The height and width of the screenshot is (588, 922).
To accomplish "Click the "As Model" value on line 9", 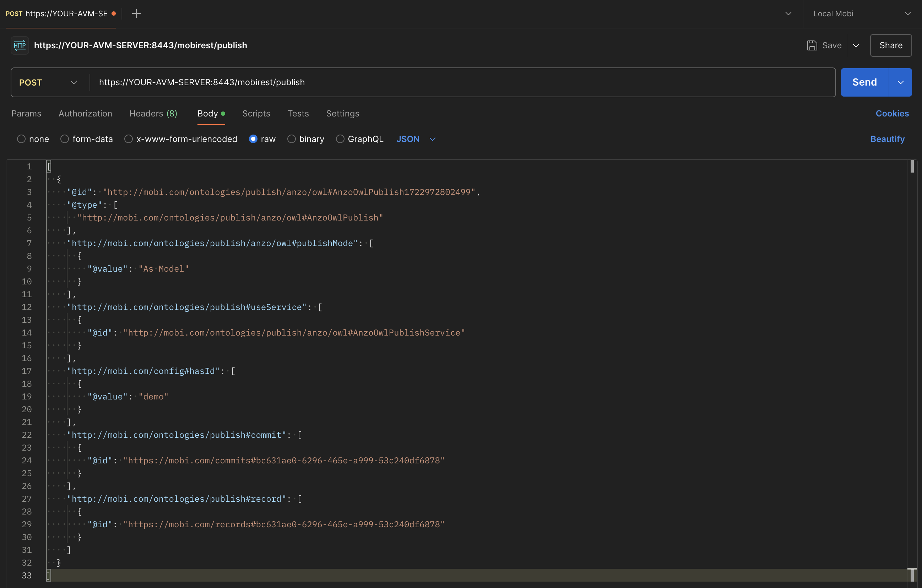I will pos(164,269).
